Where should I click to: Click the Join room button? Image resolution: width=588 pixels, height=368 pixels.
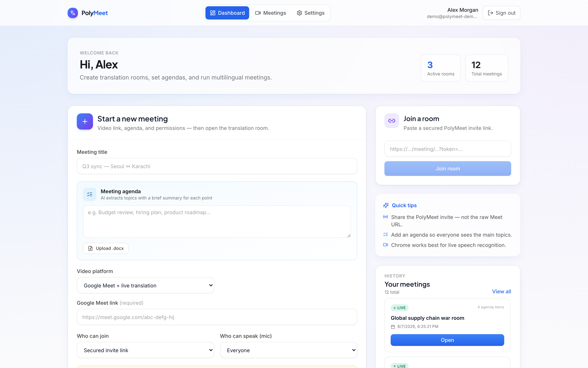point(448,168)
